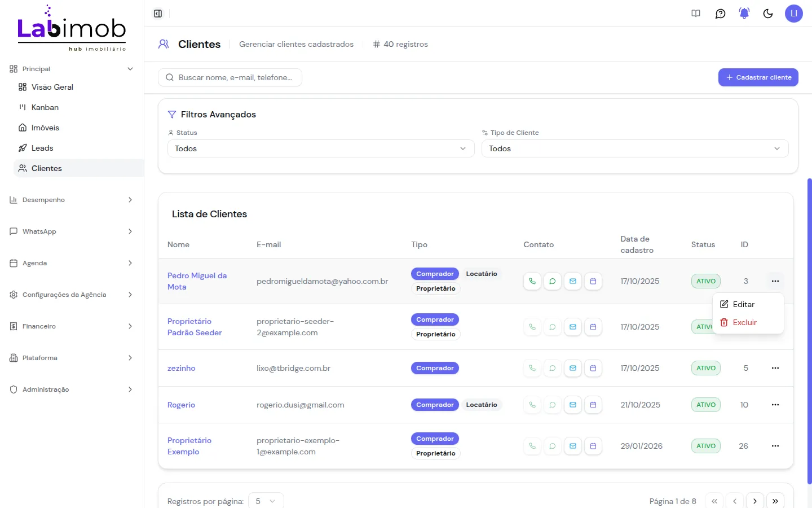Open actions menu for Proprietário Exemplo
This screenshot has width=812, height=508.
click(x=775, y=446)
